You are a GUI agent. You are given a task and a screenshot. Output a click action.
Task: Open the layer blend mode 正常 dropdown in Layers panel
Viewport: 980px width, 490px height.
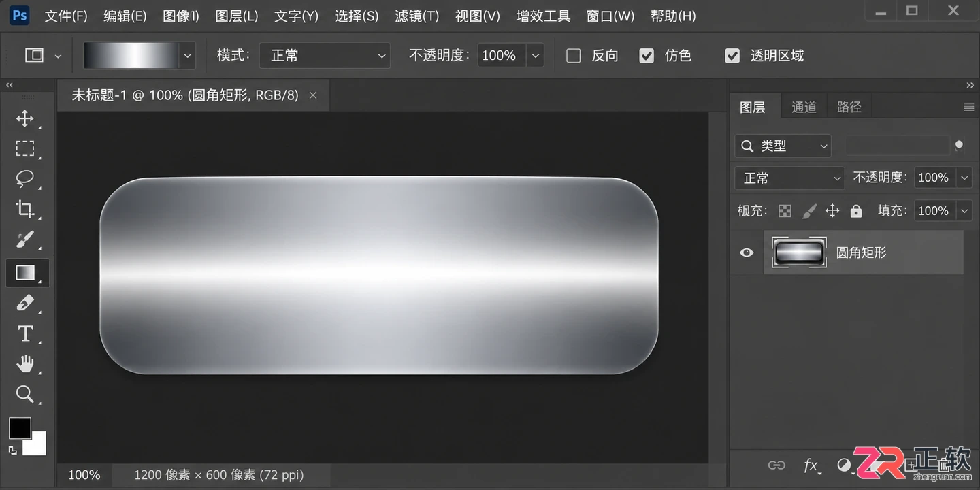(x=789, y=178)
